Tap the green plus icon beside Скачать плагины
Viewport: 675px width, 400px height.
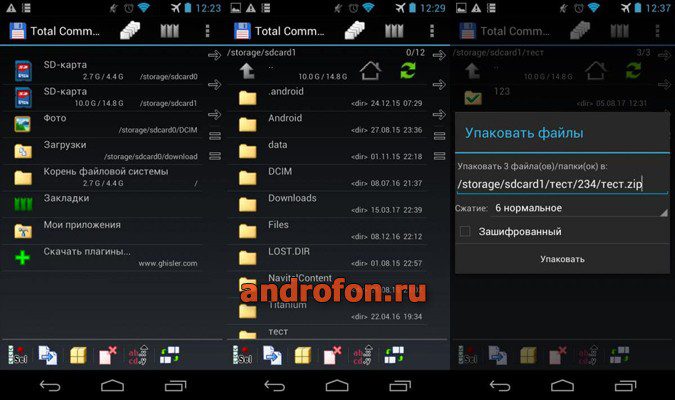(x=22, y=257)
